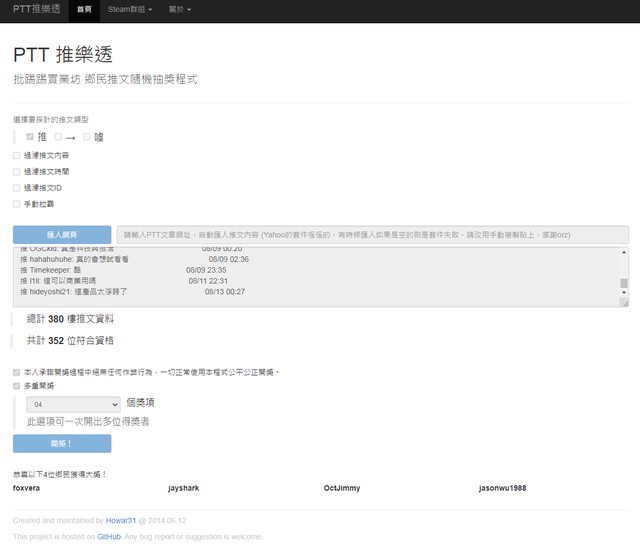Screen dimensions: 640x548
Task: Check the 手動拉霸 option
Action: 16,204
